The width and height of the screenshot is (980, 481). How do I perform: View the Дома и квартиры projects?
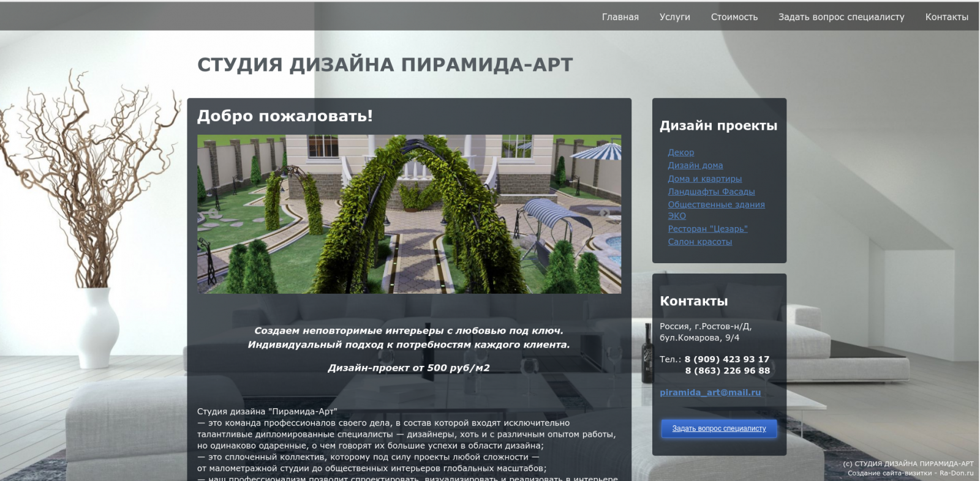coord(704,179)
